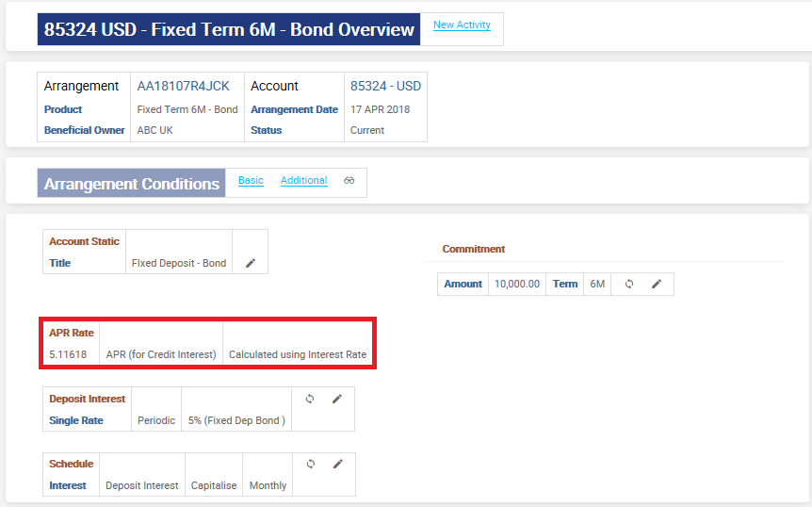Click the glasses view icon beside Additional
This screenshot has height=507, width=812.
click(349, 181)
